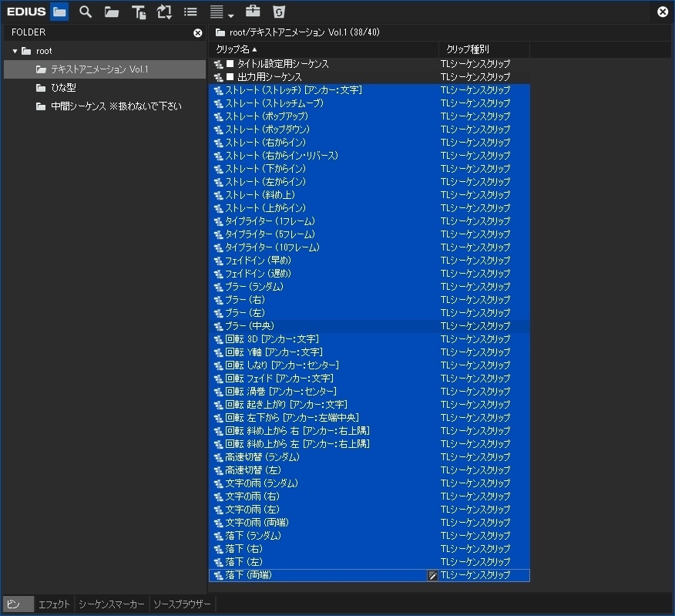This screenshot has height=616, width=675.
Task: Select タイプライター (1フレーム) clip
Action: (x=369, y=221)
